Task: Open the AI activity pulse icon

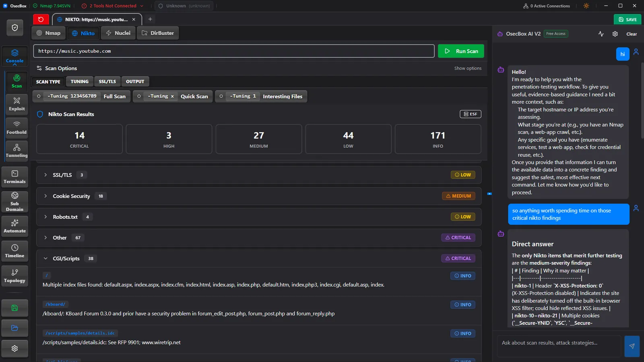Action: [x=601, y=34]
